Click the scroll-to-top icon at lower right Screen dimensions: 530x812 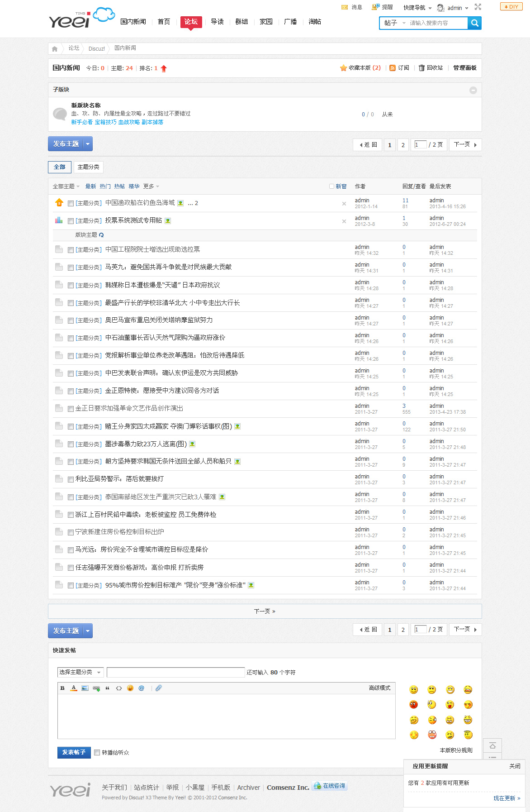492,745
